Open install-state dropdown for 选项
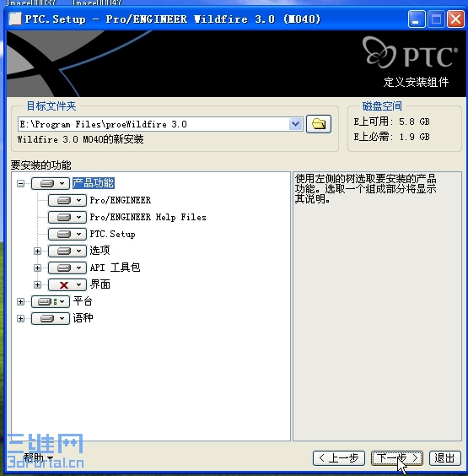The width and height of the screenshot is (468, 476). coord(67,251)
